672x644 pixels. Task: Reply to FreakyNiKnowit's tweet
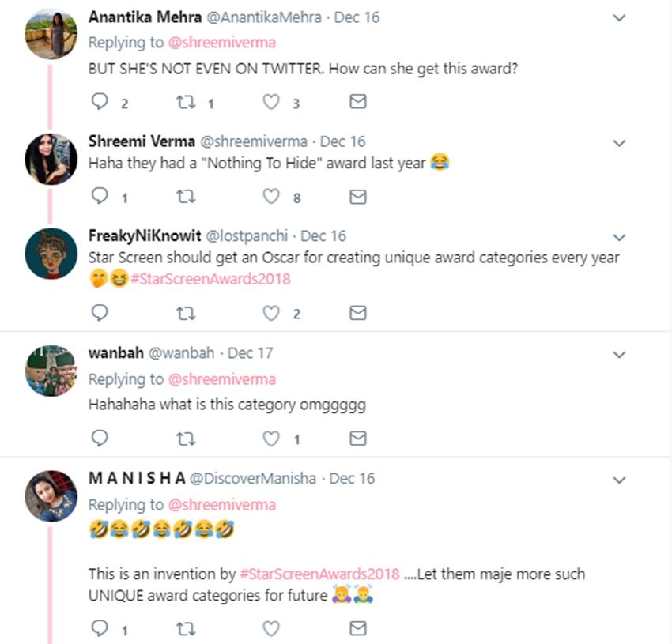coord(100,313)
